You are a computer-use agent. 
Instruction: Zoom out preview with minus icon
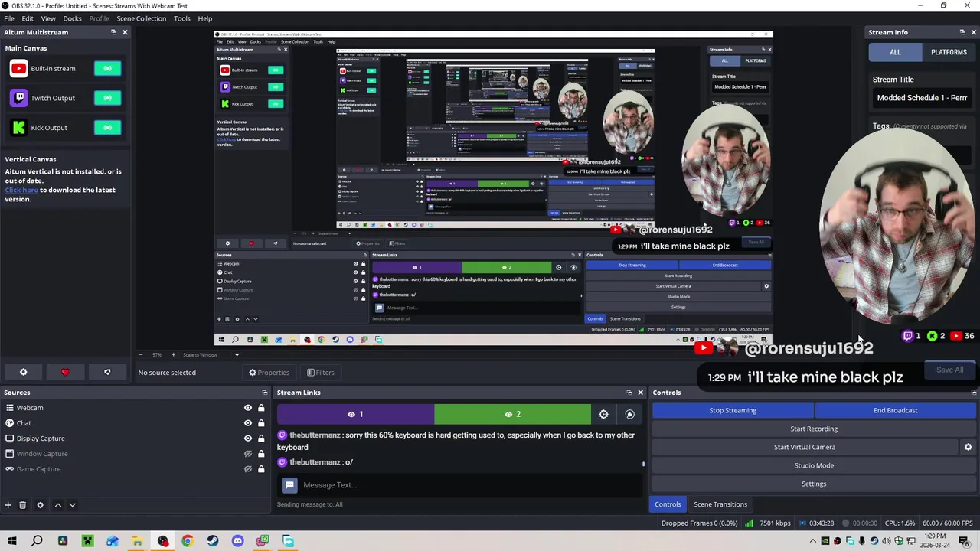140,354
